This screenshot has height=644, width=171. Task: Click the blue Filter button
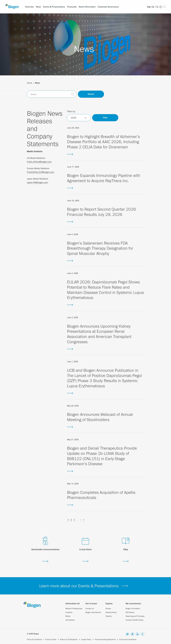point(105,118)
